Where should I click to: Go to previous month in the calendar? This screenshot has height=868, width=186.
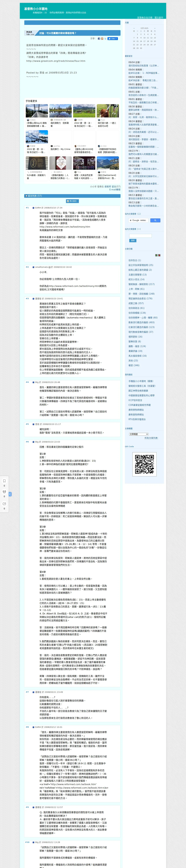(134, 28)
